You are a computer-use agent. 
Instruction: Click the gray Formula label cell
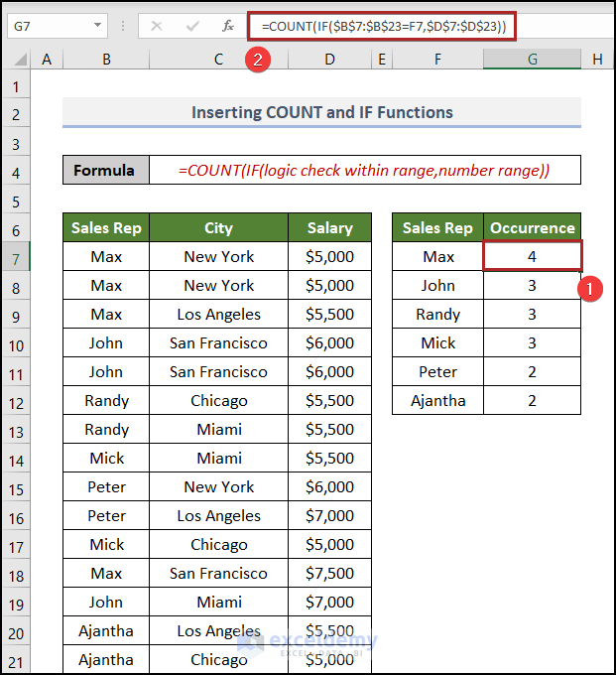pos(105,170)
